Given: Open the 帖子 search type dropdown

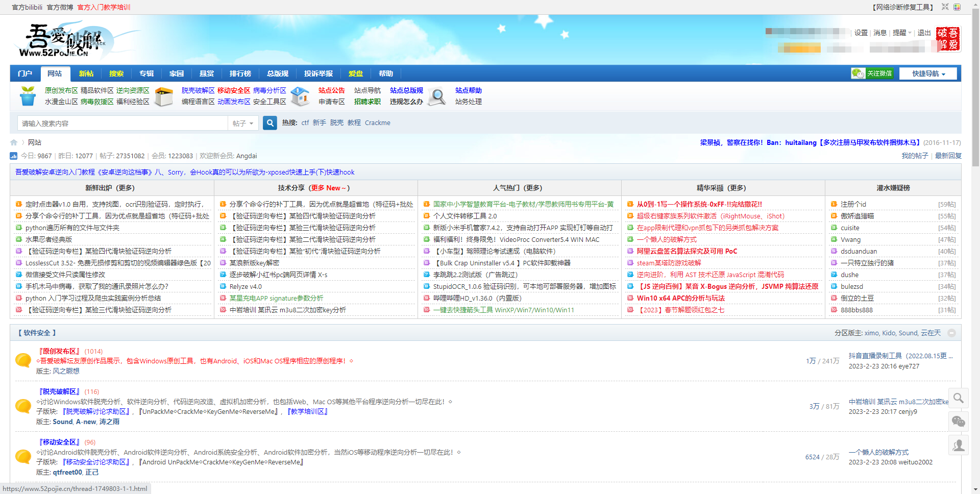Looking at the screenshot, I should click(243, 123).
